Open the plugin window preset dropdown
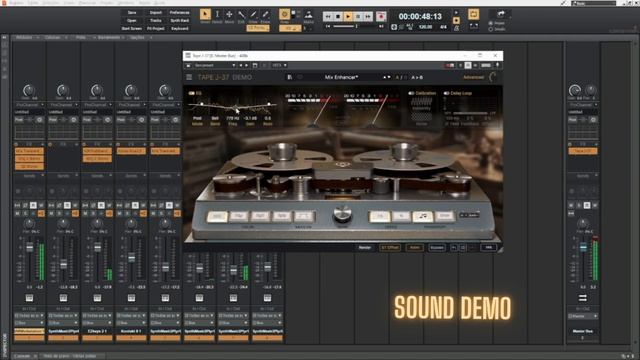 215,65
